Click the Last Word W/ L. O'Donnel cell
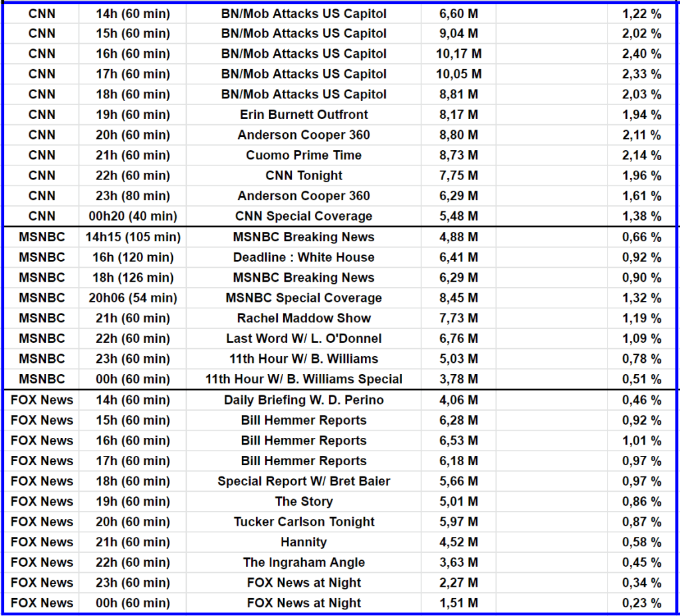The height and width of the screenshot is (616, 680). click(x=304, y=339)
